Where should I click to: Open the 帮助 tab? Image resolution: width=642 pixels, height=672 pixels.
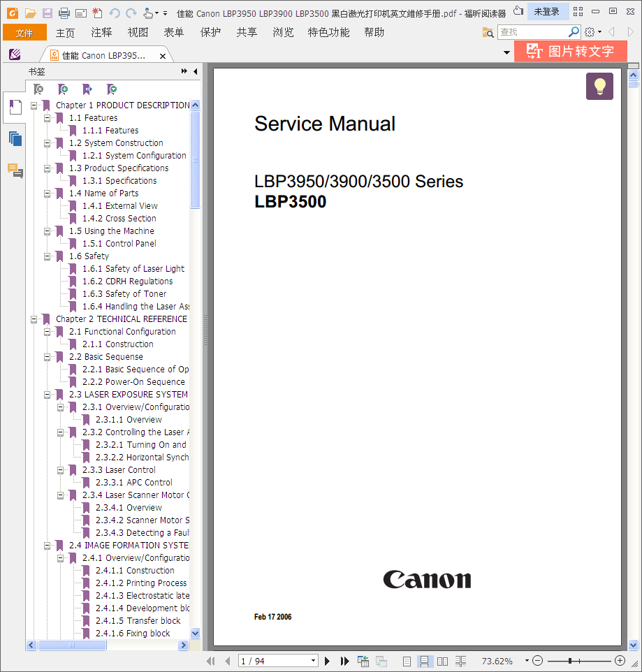[374, 33]
